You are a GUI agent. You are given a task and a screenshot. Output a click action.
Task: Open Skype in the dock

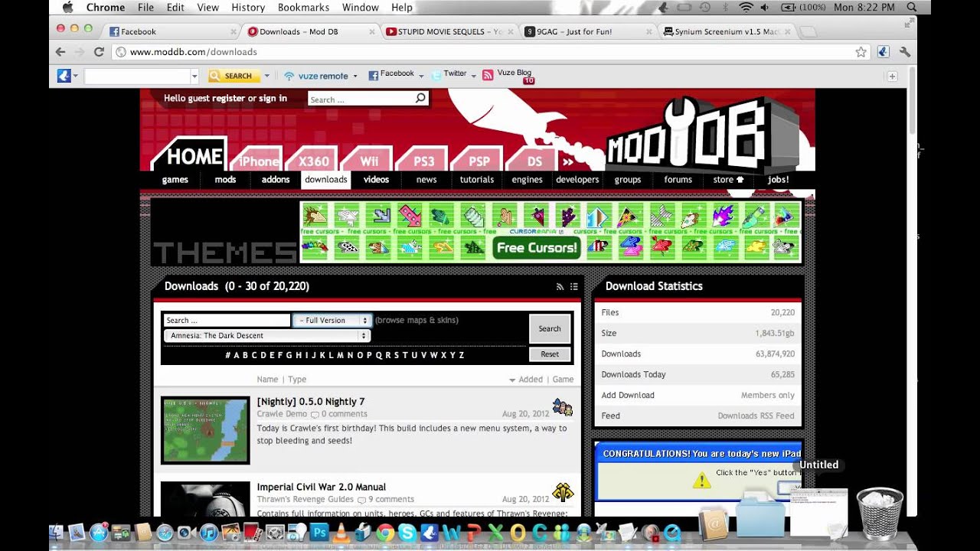click(407, 533)
